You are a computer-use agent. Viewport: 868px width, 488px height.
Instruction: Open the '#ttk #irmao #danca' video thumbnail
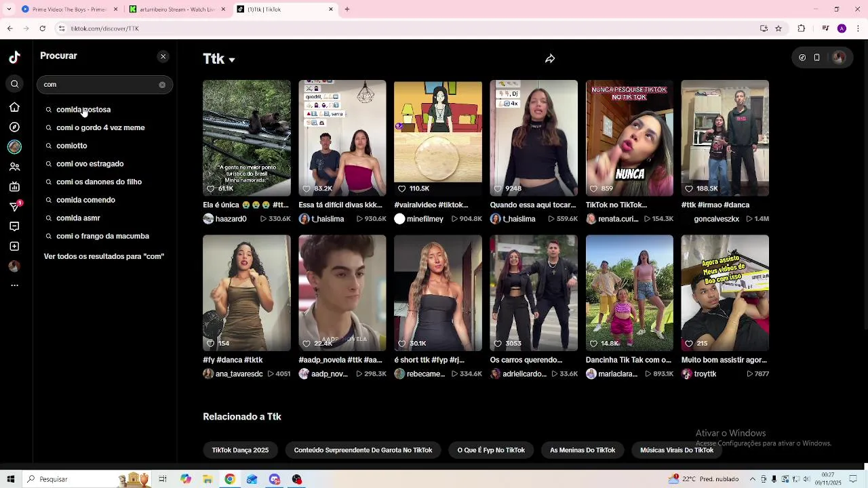(x=725, y=138)
